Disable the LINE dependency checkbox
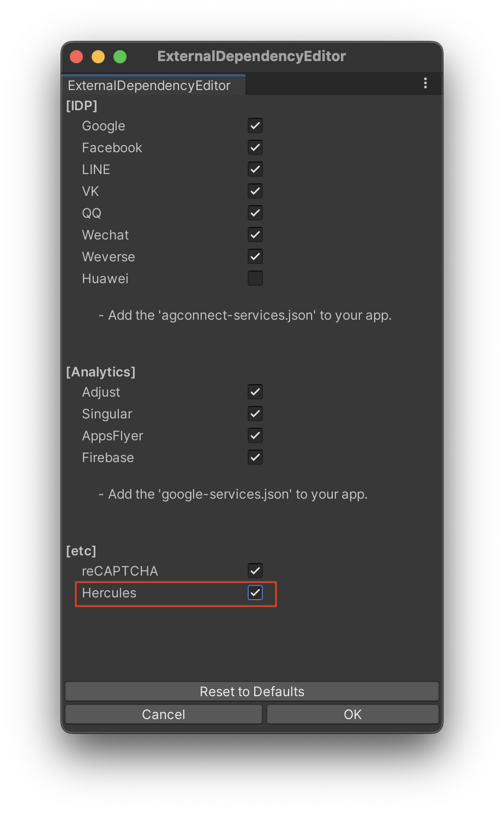This screenshot has height=814, width=504. click(x=255, y=169)
